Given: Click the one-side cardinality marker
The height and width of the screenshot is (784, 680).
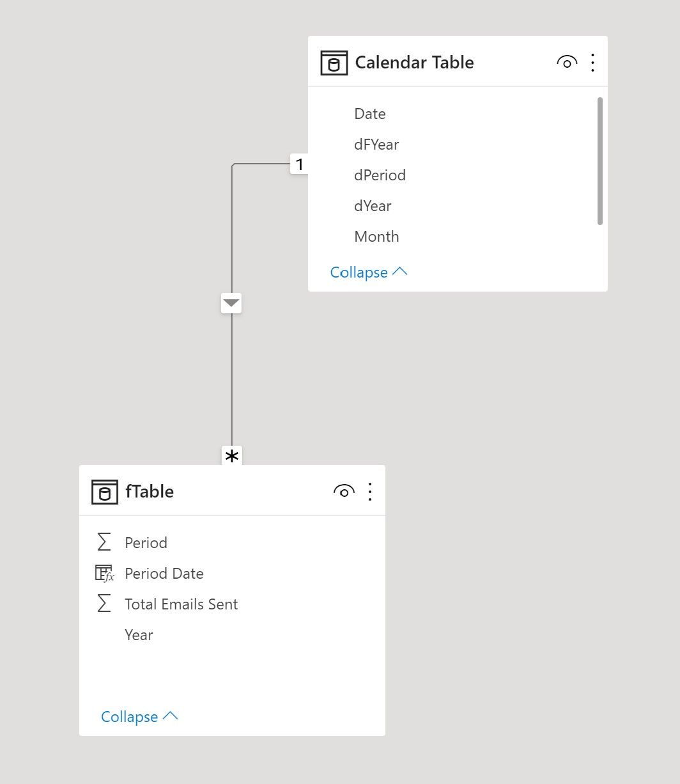Looking at the screenshot, I should point(299,164).
